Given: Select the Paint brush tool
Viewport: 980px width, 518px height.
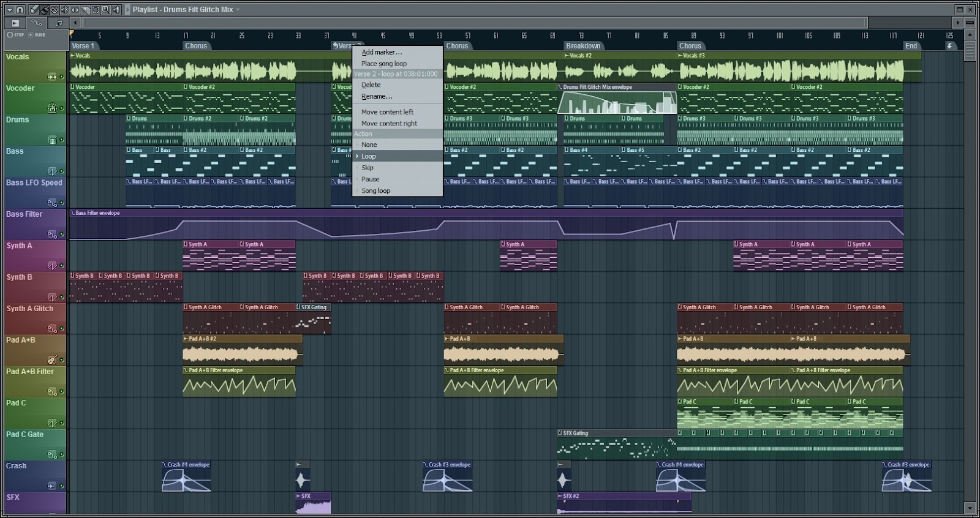Looking at the screenshot, I should click(x=44, y=10).
